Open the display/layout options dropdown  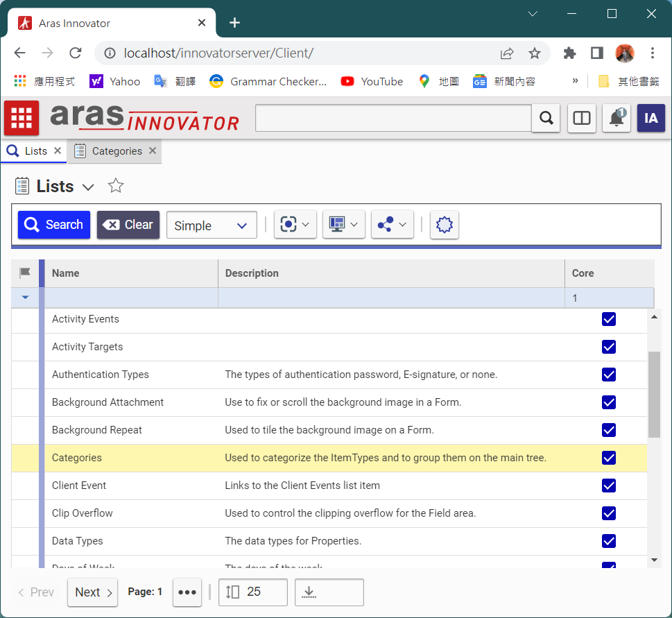tap(344, 224)
